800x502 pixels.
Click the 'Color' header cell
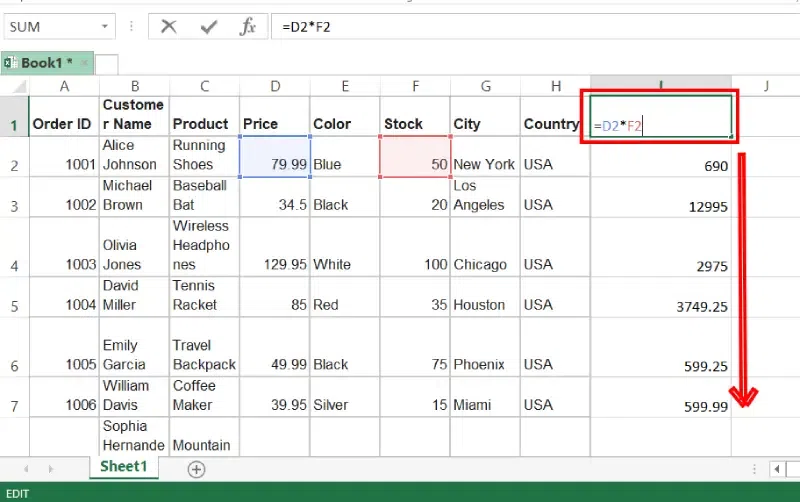click(x=345, y=116)
